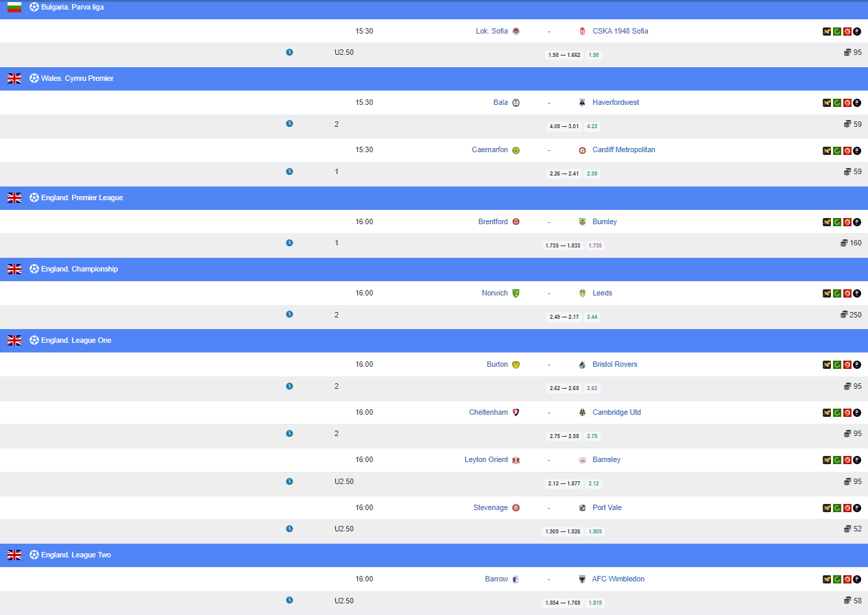Image resolution: width=868 pixels, height=615 pixels.
Task: Open the Bulgaria. Parva liga league
Action: coord(73,7)
